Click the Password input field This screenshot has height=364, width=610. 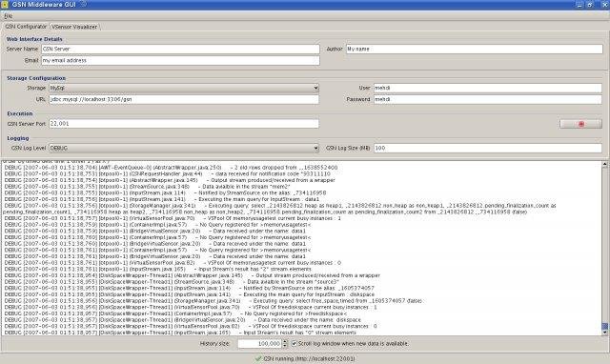[488, 99]
